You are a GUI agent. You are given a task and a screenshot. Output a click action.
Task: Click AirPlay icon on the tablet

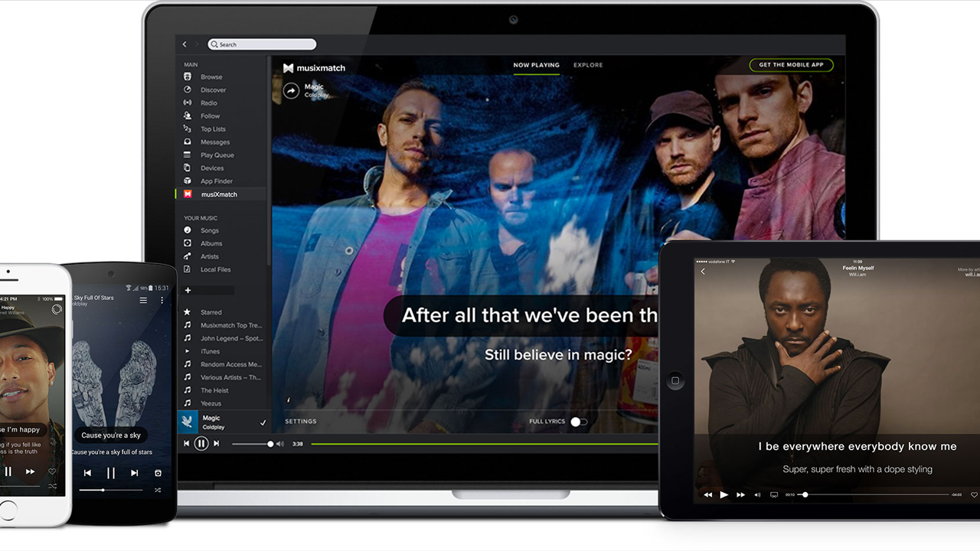[774, 495]
